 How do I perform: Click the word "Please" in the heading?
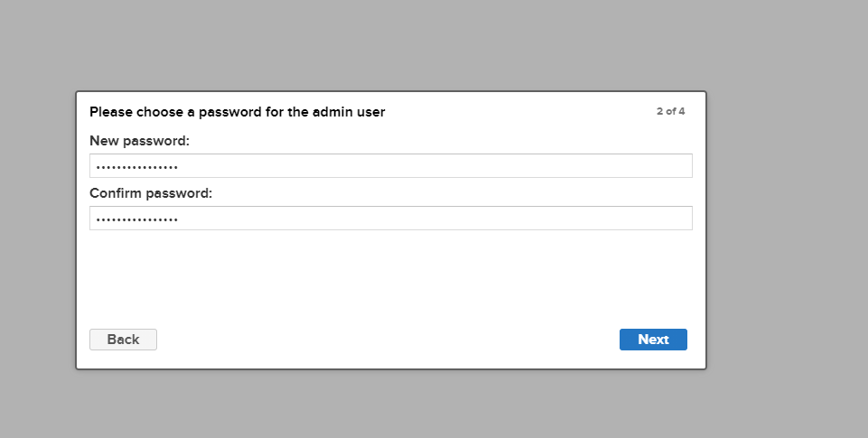point(110,113)
